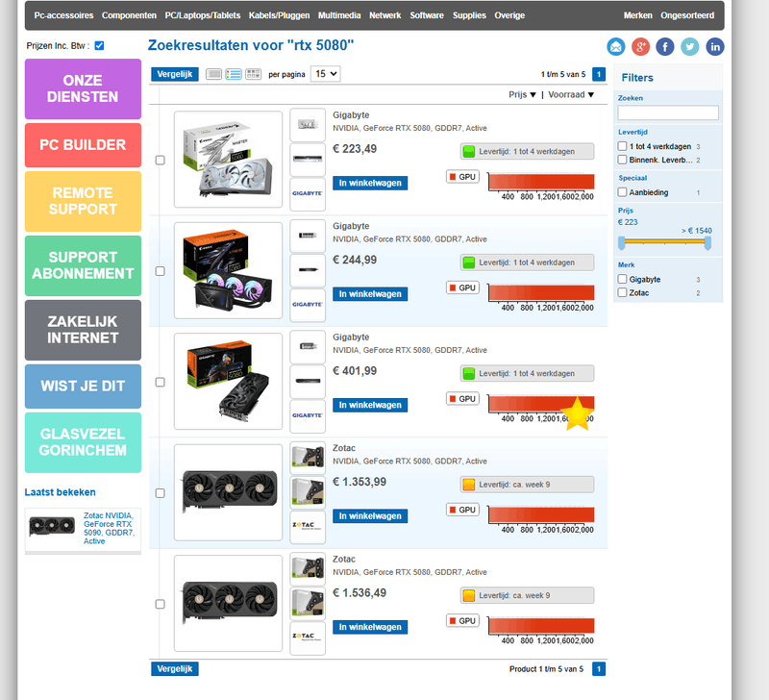The width and height of the screenshot is (769, 700).
Task: Select the detailed list view icon
Action: 232,73
